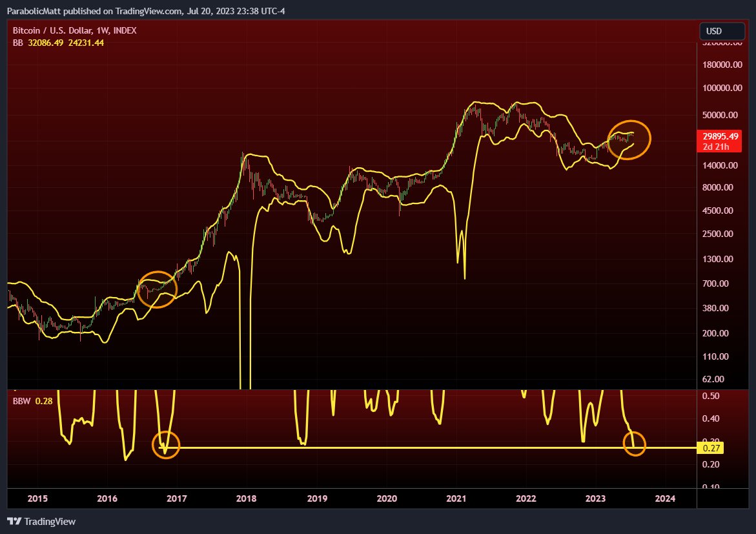Select the 2023 time axis label

point(595,498)
